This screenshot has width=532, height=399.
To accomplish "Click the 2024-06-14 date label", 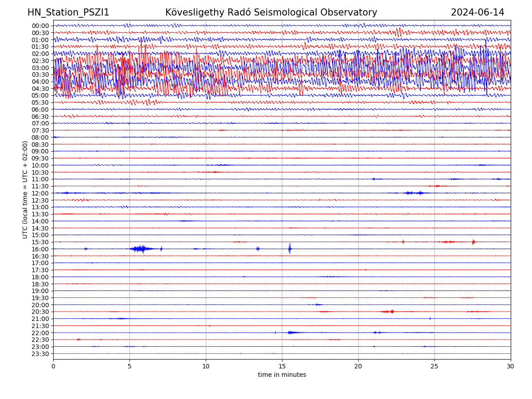I will pos(477,12).
